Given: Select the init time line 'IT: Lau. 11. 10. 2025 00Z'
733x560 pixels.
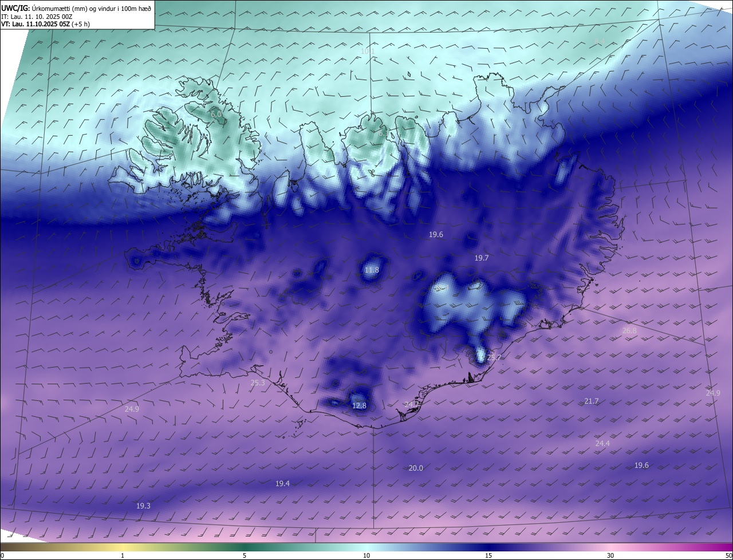Looking at the screenshot, I should pyautogui.click(x=37, y=17).
